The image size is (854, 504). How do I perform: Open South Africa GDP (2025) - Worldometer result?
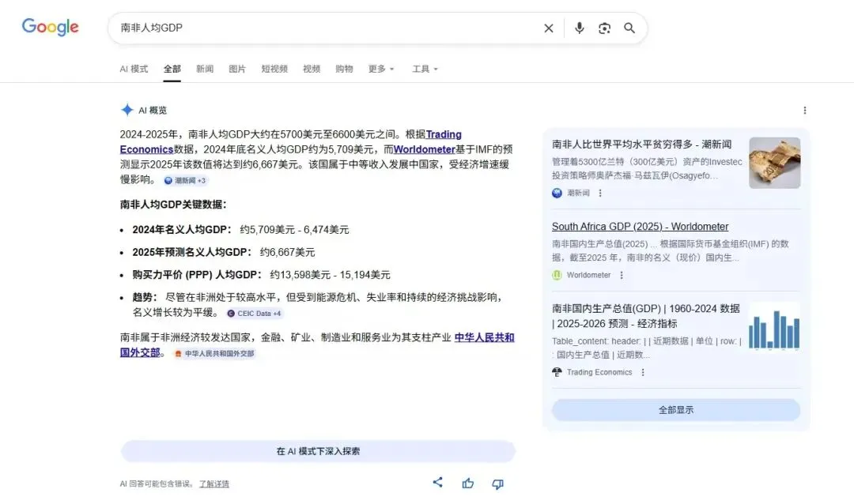click(640, 227)
